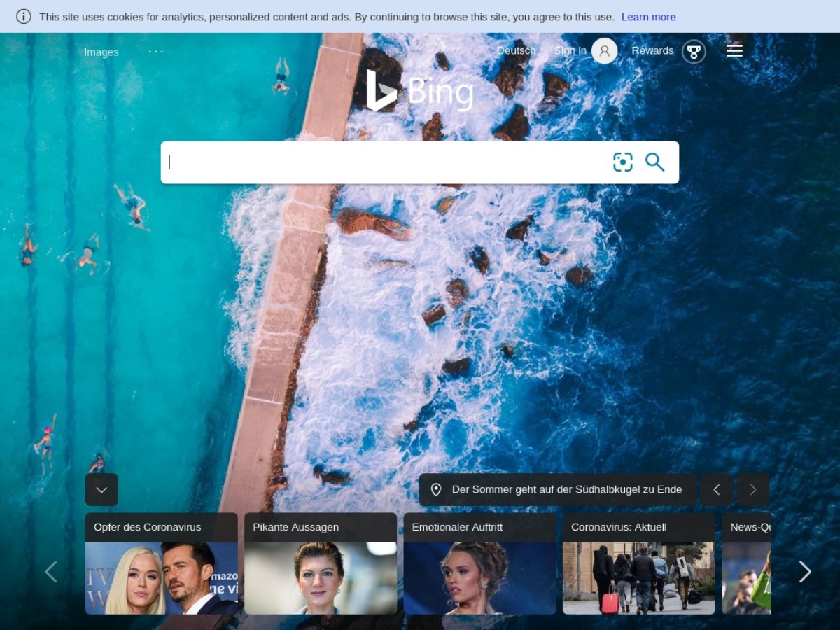Click the location pin icon on image caption
Screen dimensions: 840x630
[x=436, y=490]
